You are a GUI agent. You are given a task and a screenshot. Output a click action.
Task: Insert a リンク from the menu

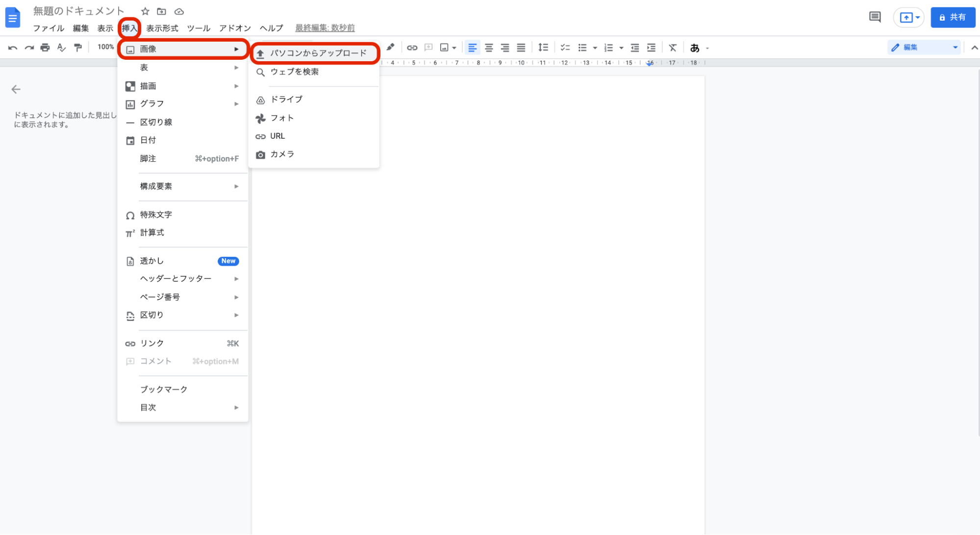click(183, 343)
